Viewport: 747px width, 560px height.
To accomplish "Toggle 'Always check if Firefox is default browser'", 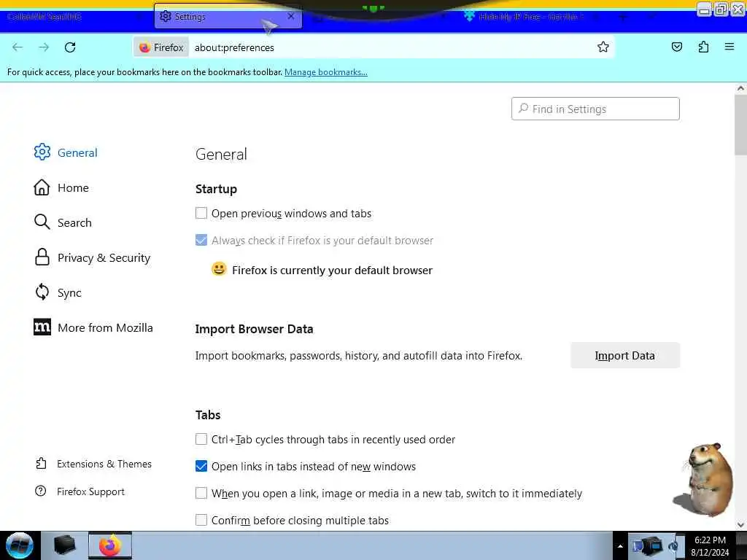I will 201,240.
